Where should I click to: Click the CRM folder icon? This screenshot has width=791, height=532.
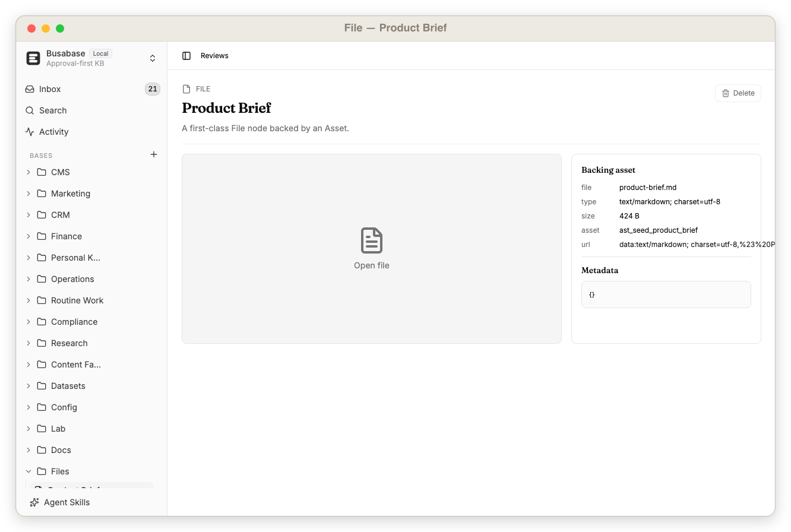coord(42,215)
